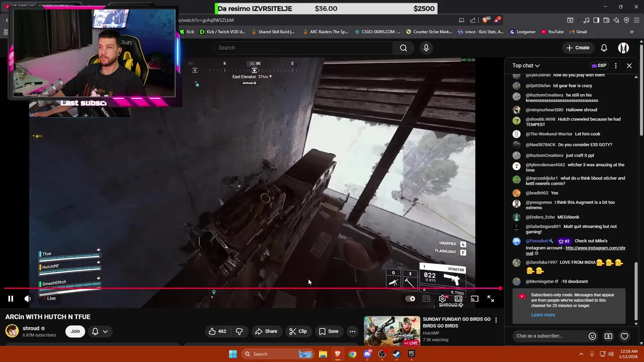Screen dimensions: 644x362
Task: Save video to a playlist
Action: (x=328, y=331)
